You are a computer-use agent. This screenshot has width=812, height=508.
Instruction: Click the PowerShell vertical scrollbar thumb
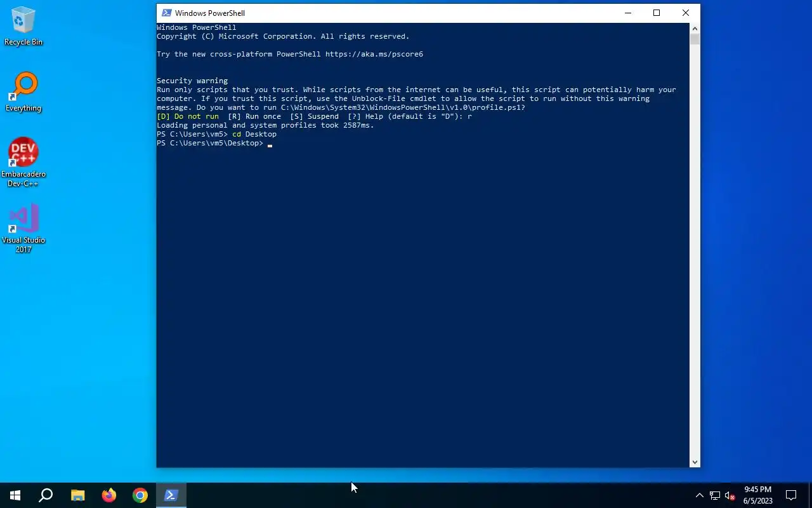click(695, 39)
